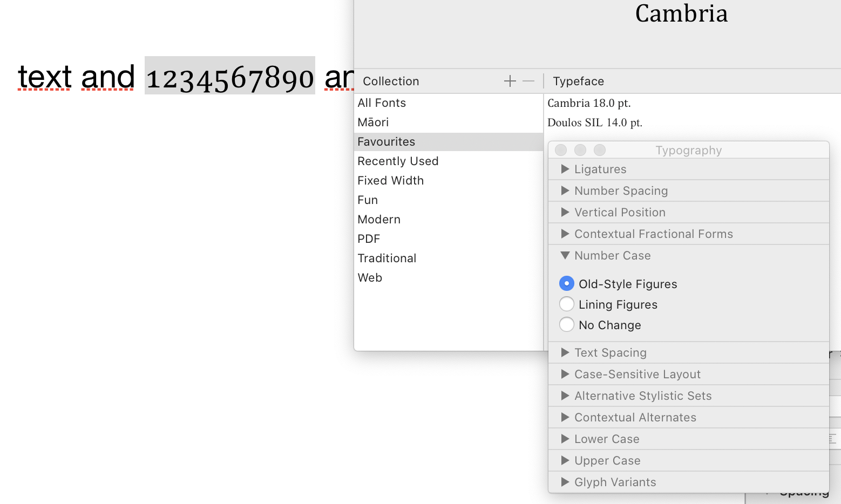
Task: Select the All Fonts collection
Action: point(449,103)
